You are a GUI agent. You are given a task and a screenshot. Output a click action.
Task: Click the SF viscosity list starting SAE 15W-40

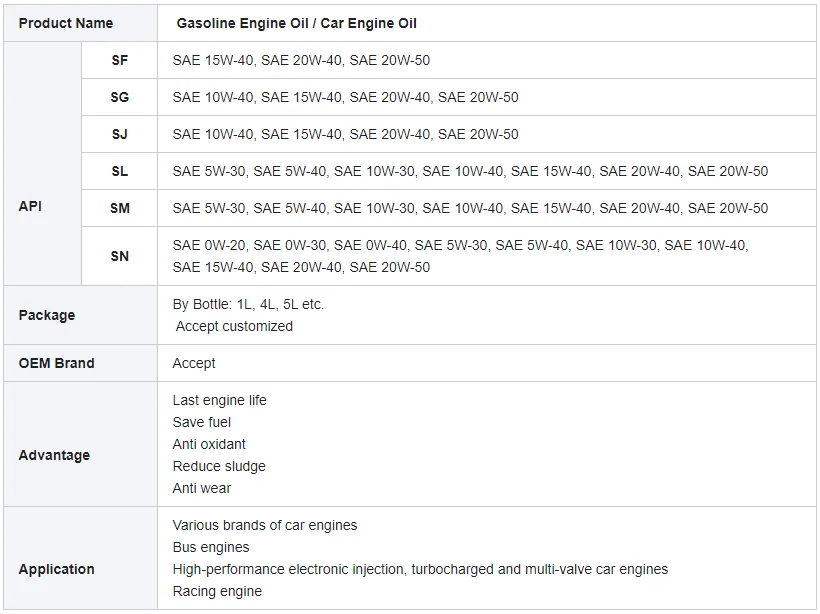301,60
